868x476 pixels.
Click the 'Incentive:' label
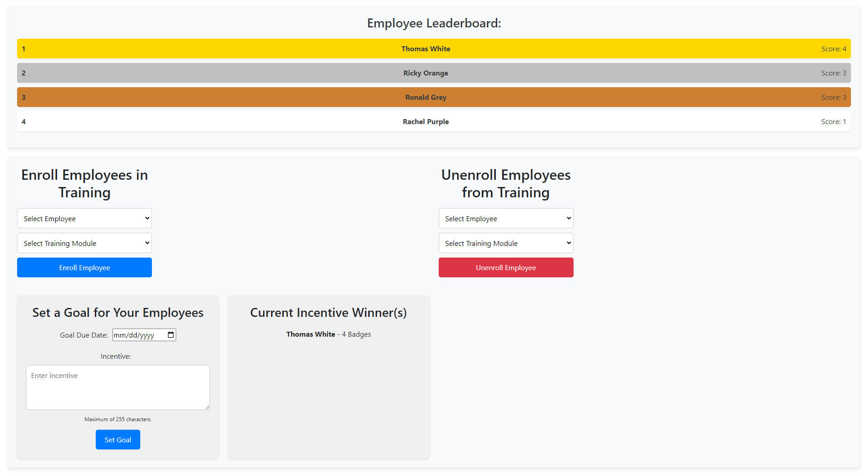tap(116, 356)
